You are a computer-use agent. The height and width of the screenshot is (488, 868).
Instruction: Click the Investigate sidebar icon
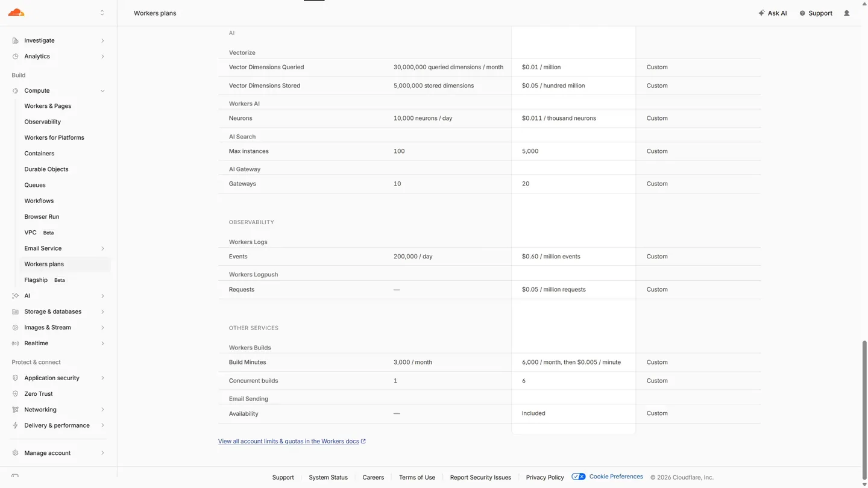[15, 40]
